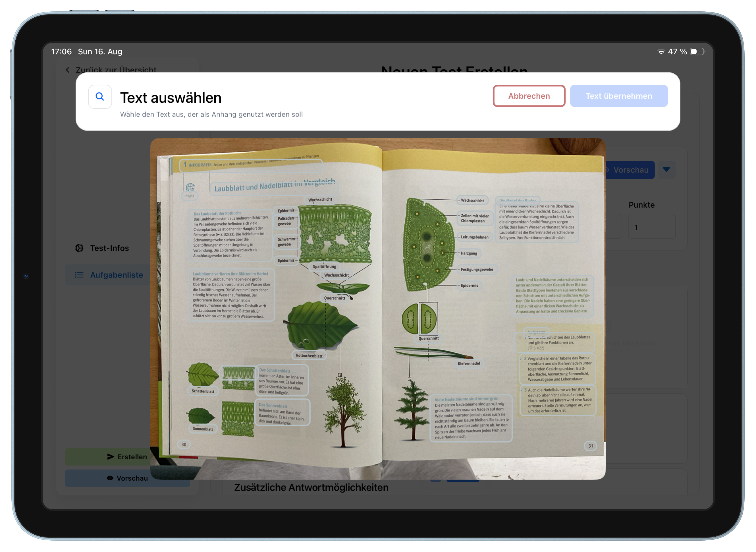Select the 'Rotbuchenblatt' caption
The image size is (756, 552).
309,355
